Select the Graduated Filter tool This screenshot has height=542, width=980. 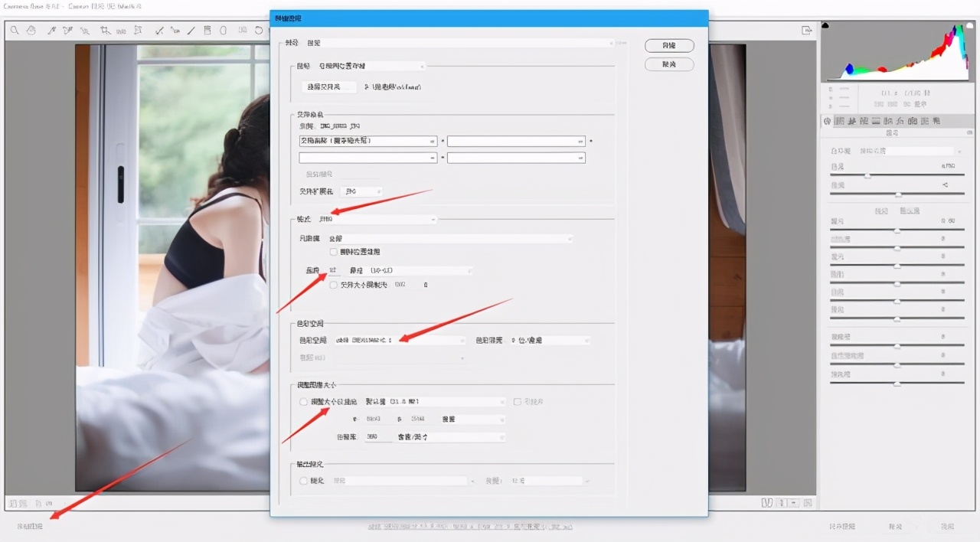[x=207, y=31]
